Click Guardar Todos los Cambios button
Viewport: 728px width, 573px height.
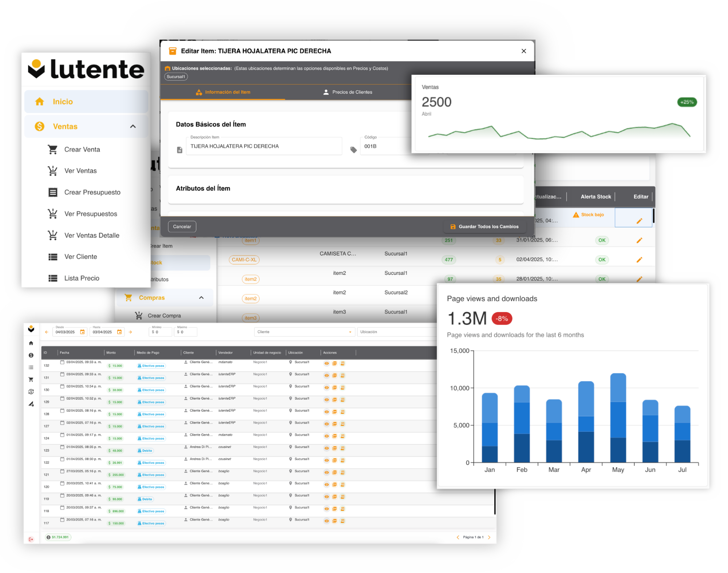[x=484, y=226]
